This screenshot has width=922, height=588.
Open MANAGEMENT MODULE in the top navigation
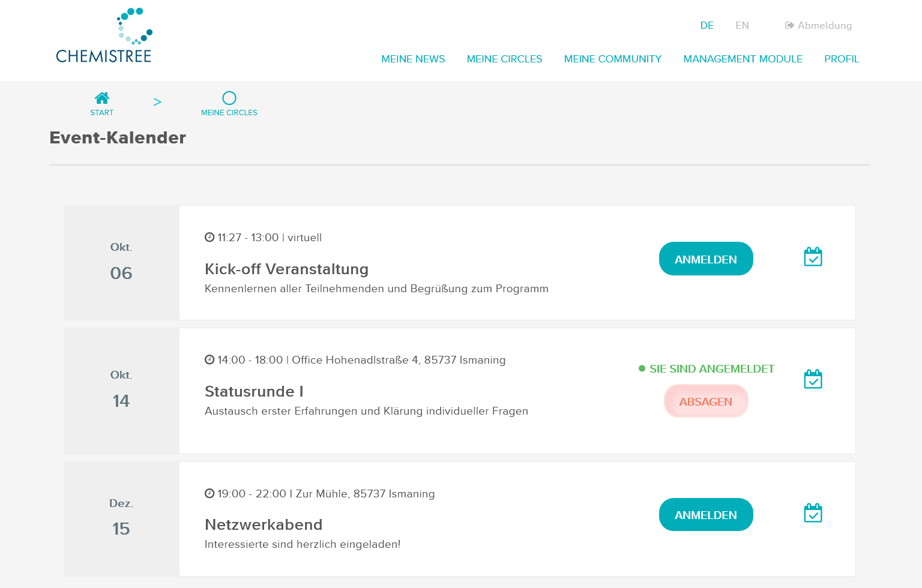click(743, 59)
